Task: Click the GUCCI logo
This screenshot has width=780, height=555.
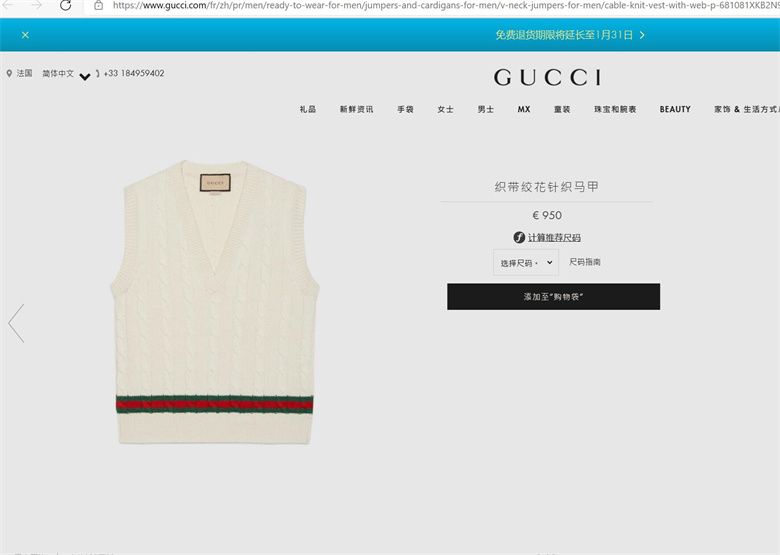Action: [547, 78]
